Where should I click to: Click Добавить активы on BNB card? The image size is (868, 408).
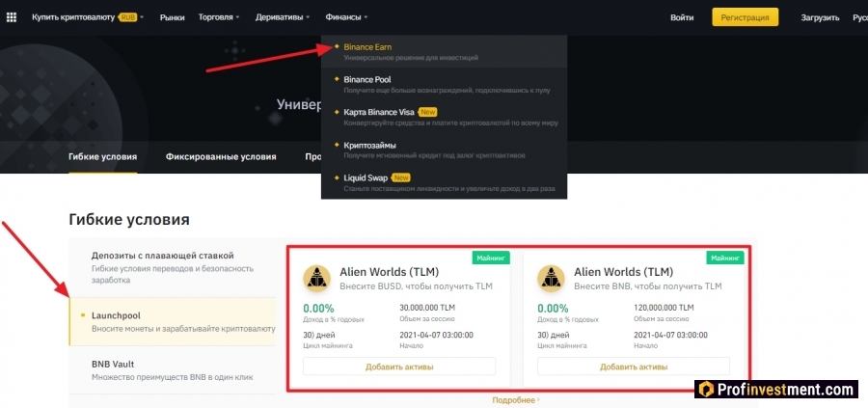634,367
